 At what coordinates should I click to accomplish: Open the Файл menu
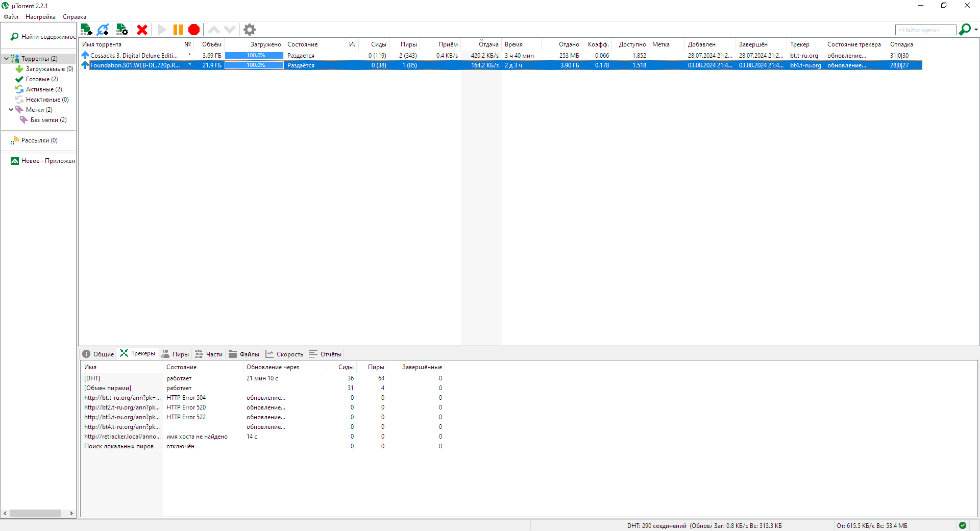11,17
